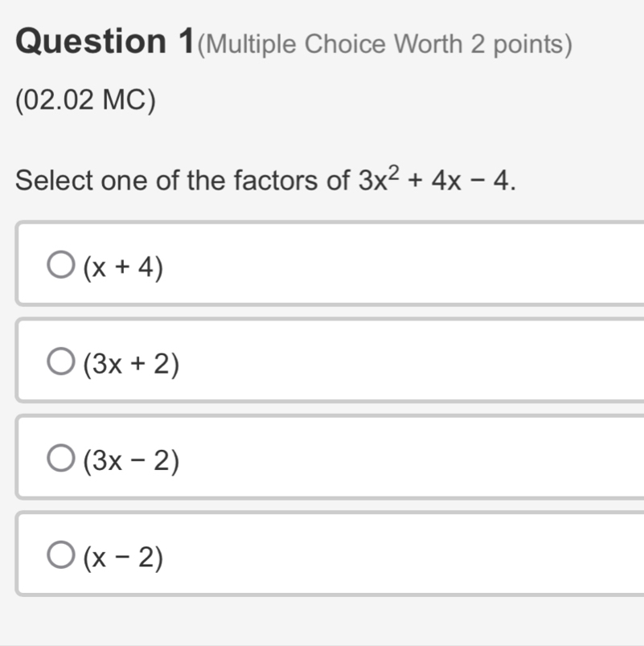Click the (x − 2) answer label text
The image size is (644, 646).
point(123,556)
